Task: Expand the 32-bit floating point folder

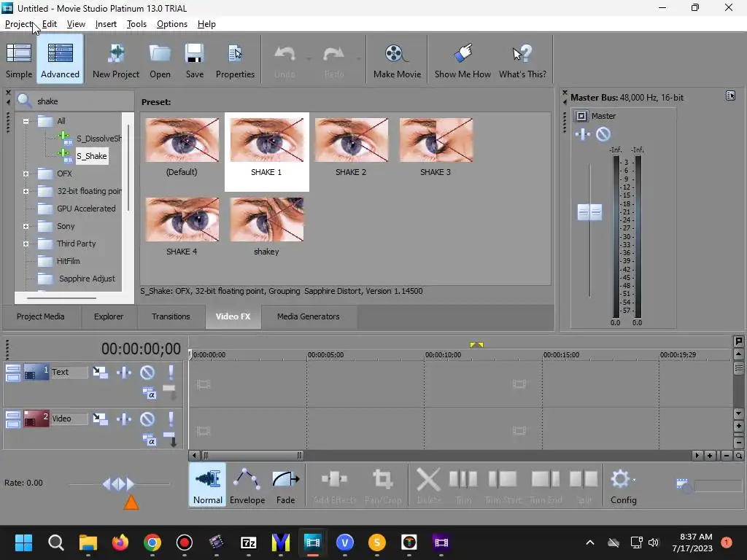Action: [26, 192]
